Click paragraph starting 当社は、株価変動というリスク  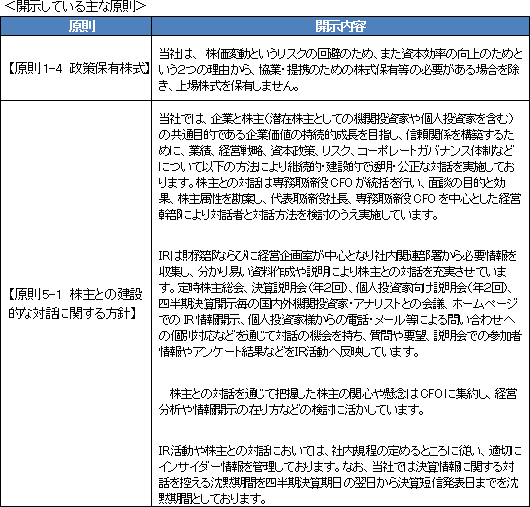(x=340, y=69)
